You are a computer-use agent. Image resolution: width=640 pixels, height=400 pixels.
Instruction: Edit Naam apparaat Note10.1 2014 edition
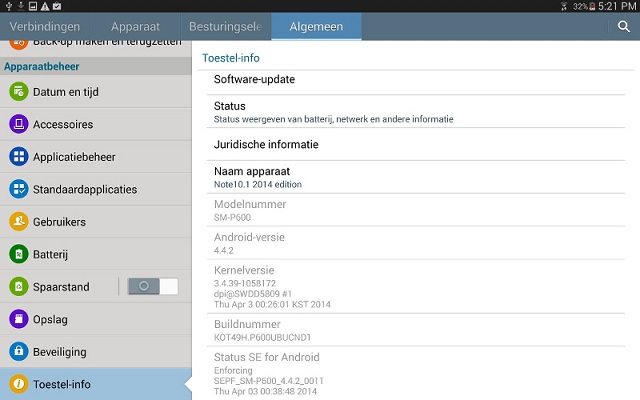pos(416,177)
